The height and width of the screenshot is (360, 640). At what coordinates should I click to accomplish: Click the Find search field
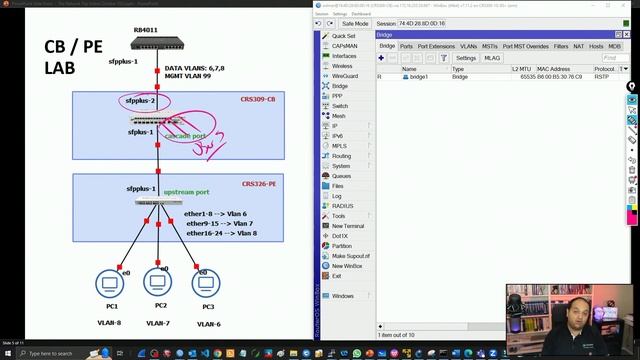616,58
